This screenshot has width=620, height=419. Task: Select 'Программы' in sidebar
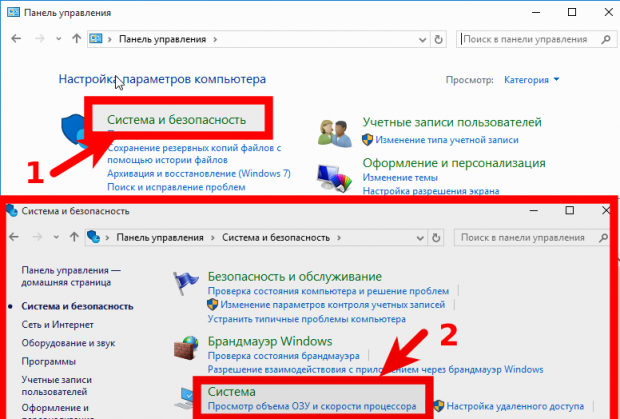pyautogui.click(x=49, y=361)
